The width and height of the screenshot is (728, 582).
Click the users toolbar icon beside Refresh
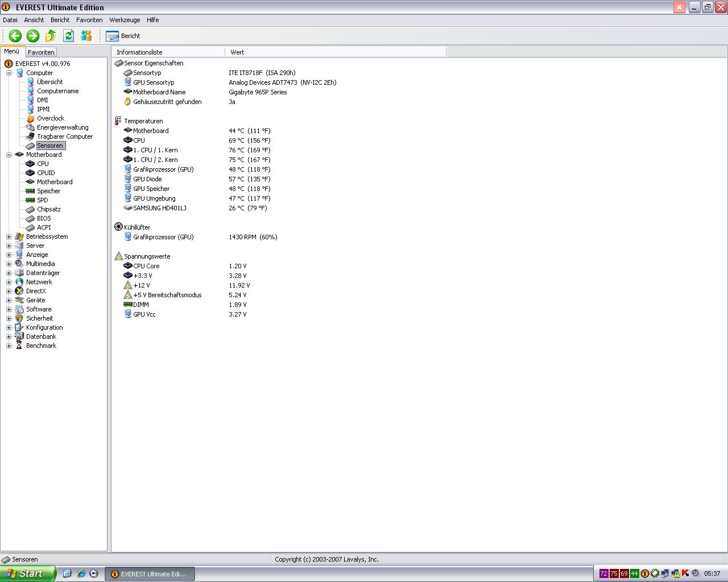coord(86,36)
